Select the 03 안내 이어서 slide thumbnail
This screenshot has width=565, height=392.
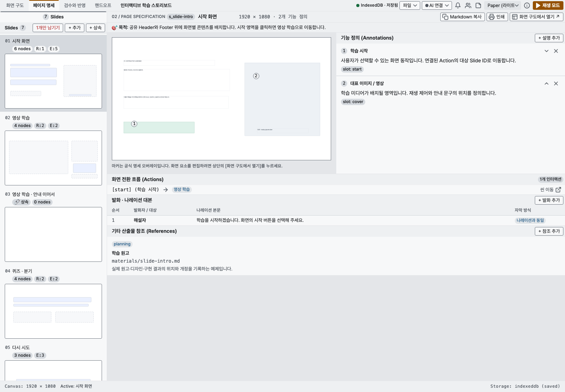[53, 234]
